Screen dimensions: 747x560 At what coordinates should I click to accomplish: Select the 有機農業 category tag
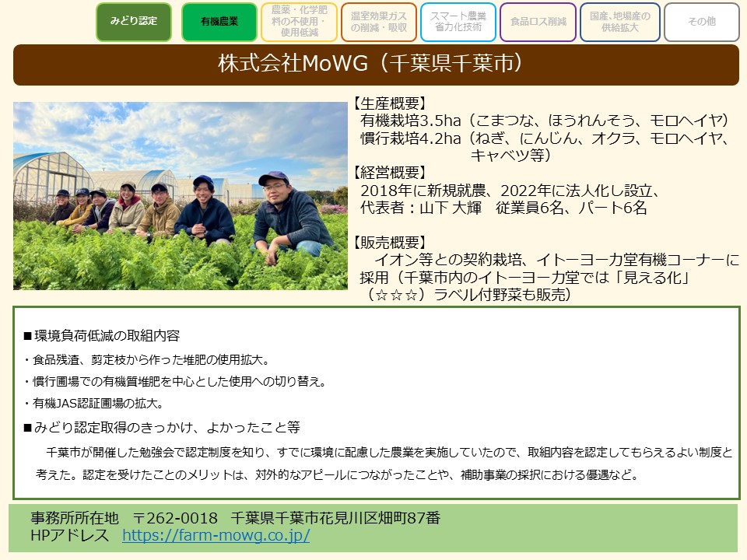tap(219, 22)
